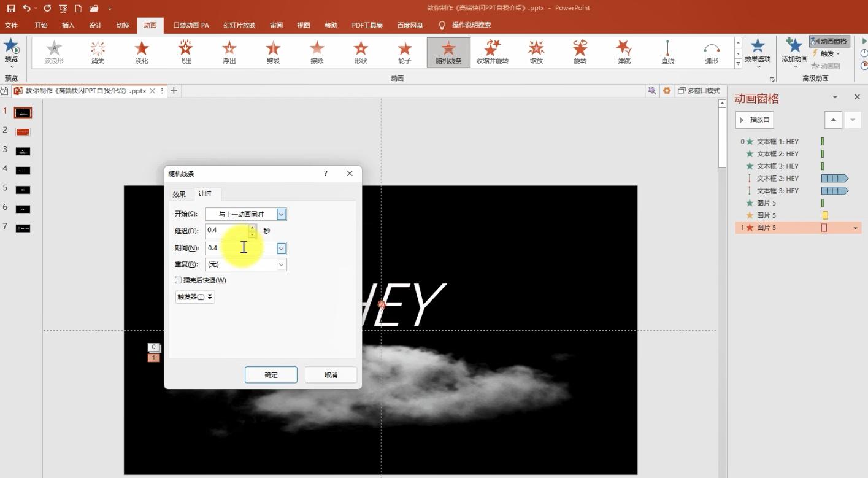Expand the 期间 duration dropdown
Screen dimensions: 868x478
pyautogui.click(x=281, y=248)
